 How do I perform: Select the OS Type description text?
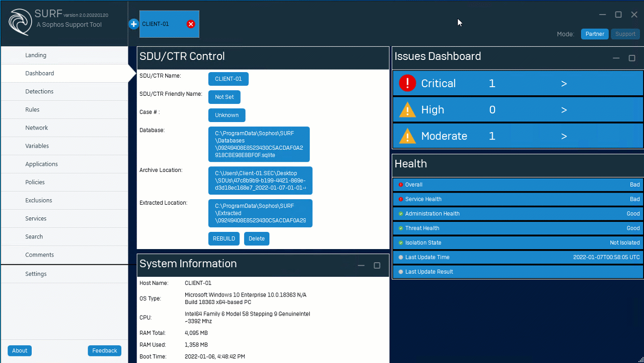[245, 298]
